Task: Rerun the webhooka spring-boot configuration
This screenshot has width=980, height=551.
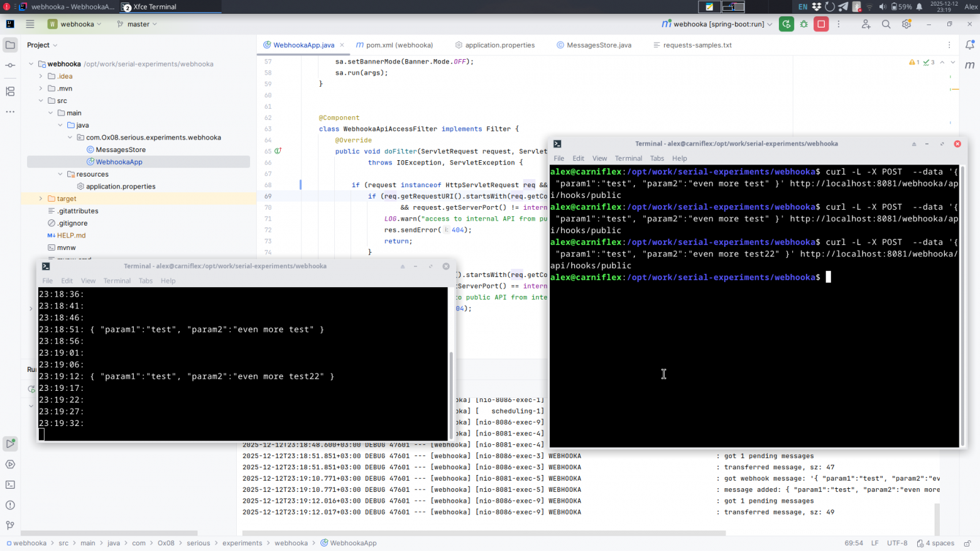Action: (786, 24)
